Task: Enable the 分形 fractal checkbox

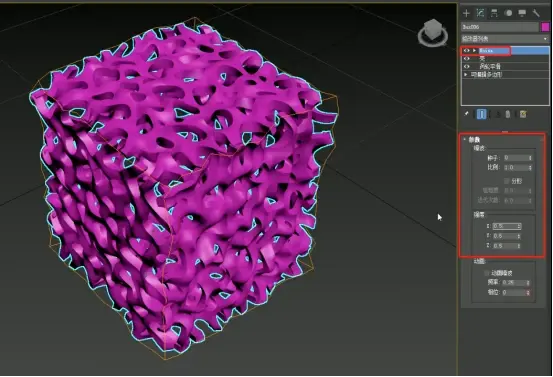Action: coord(506,181)
